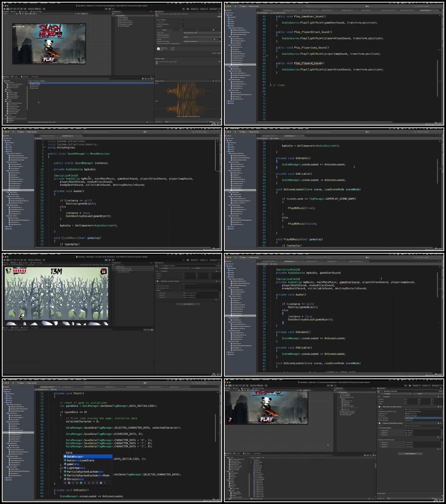
Task: Click Pause toolbar button in Gameplay Unity window
Action: 109,260
